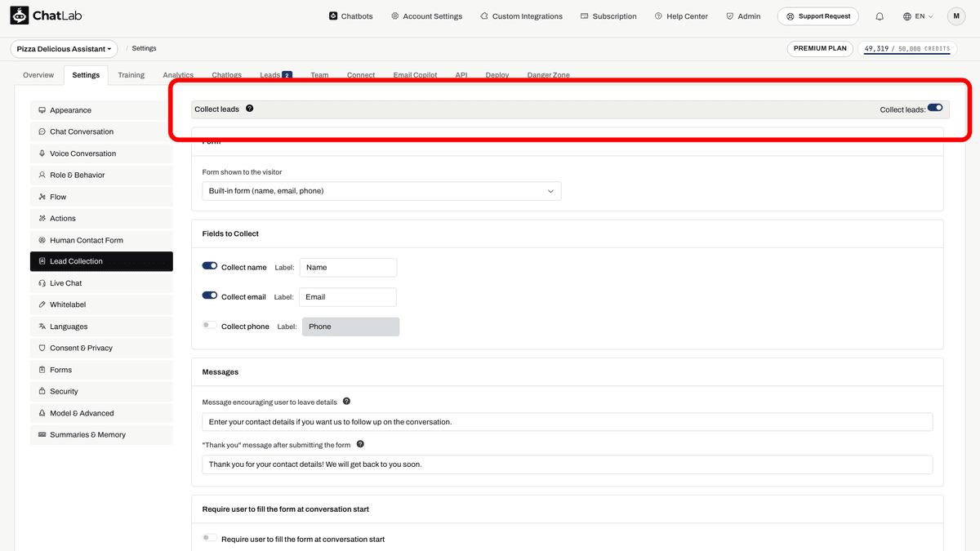This screenshot has width=980, height=551.
Task: Enable Require user to fill the form toggle
Action: (210, 538)
